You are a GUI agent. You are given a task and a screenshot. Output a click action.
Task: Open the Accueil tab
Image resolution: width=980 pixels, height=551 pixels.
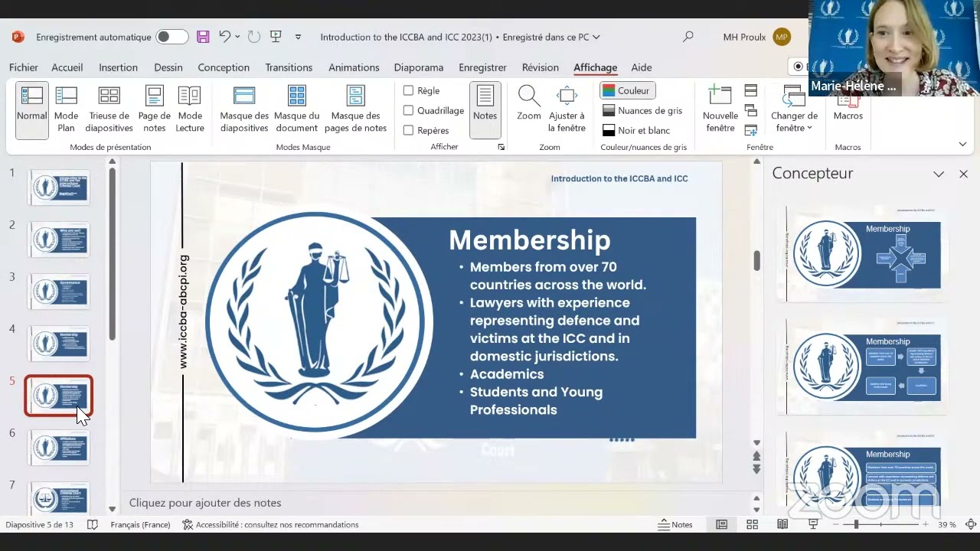(x=67, y=67)
